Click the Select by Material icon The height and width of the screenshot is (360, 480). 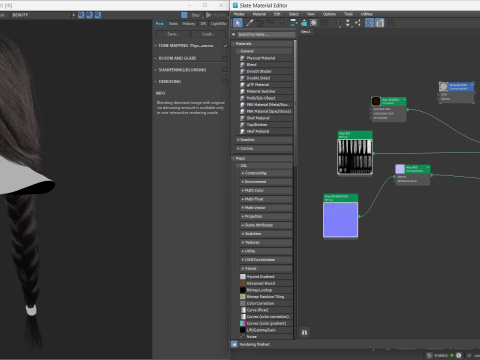click(391, 23)
